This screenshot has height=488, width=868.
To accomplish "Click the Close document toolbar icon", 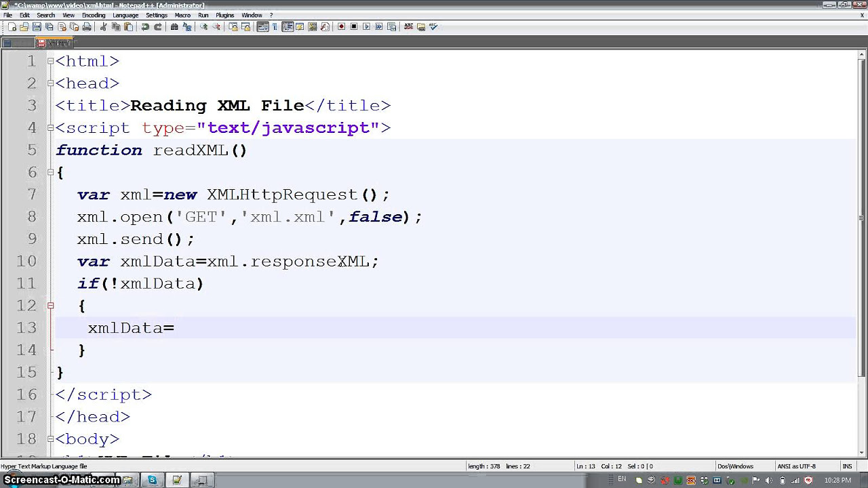I will click(x=62, y=27).
